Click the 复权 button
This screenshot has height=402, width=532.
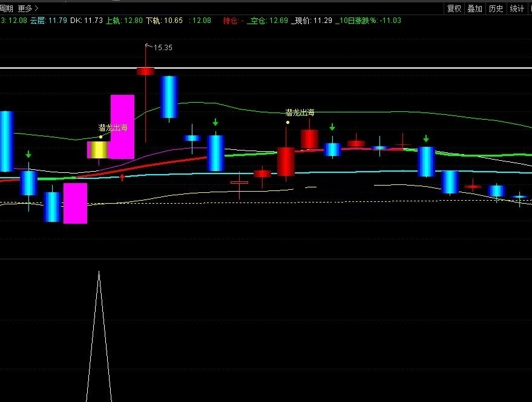[x=454, y=9]
